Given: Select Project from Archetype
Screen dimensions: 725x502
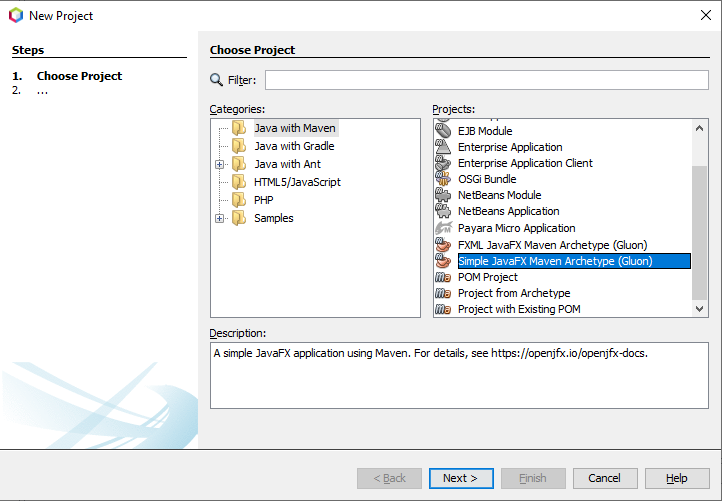Looking at the screenshot, I should point(514,293).
